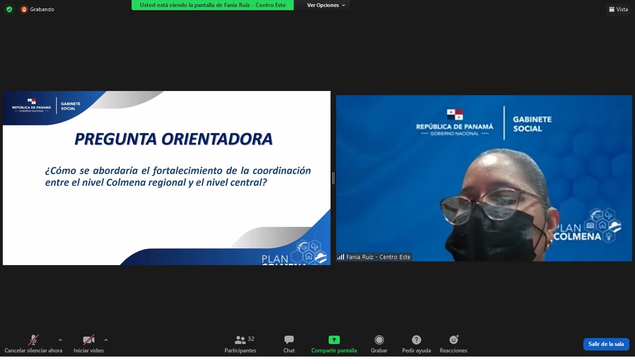Click the shared screen slide
Image resolution: width=635 pixels, height=364 pixels.
pos(166,178)
